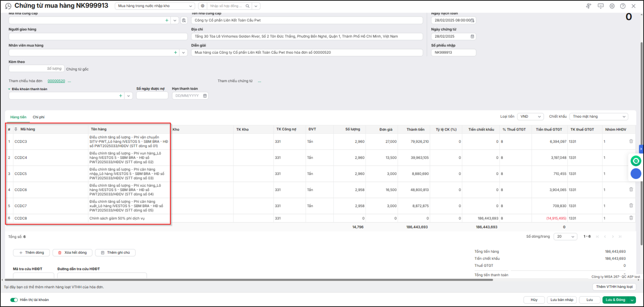This screenshot has width=644, height=307.
Task: Click the Thành tiền column header
Action: [x=415, y=129]
